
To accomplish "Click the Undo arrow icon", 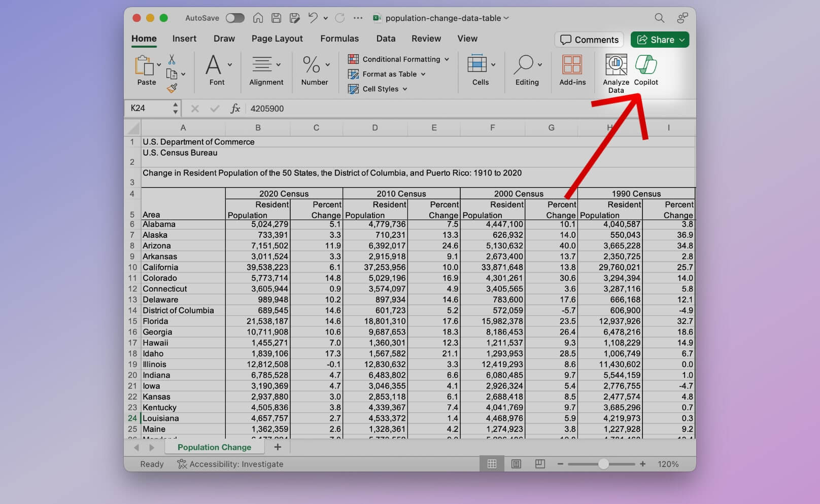I will click(313, 18).
